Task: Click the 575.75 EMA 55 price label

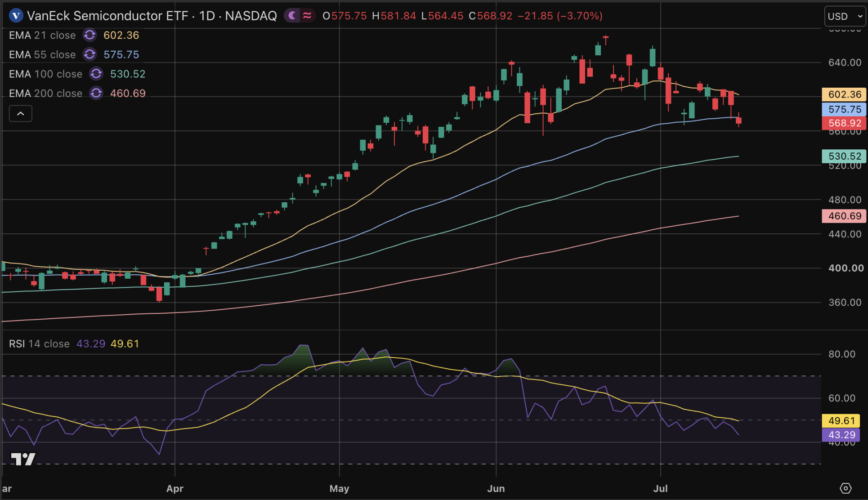Action: 844,109
